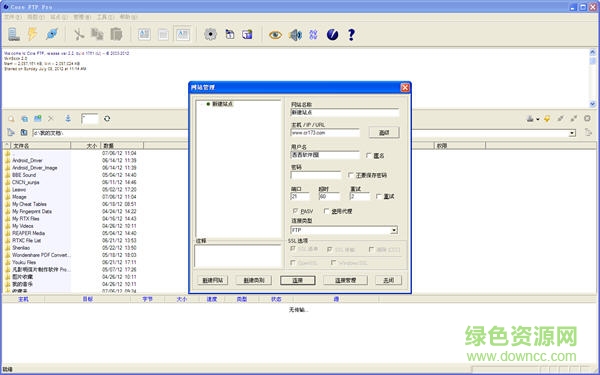Click the scissors cut icon in toolbar
This screenshot has width=600, height=375.
[x=79, y=34]
